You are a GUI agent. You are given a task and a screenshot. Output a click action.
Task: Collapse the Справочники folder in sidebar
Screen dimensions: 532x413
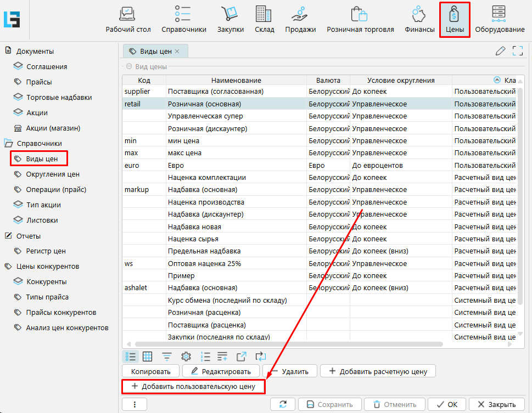8,143
